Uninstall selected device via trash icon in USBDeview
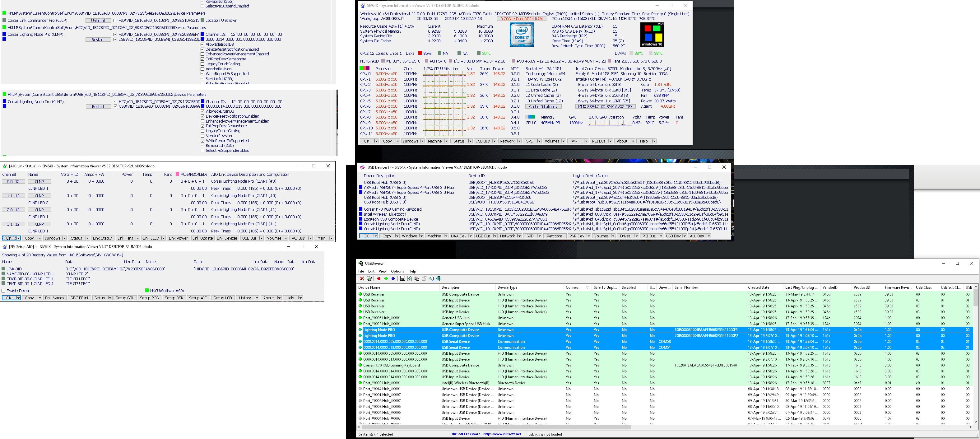 click(x=369, y=278)
